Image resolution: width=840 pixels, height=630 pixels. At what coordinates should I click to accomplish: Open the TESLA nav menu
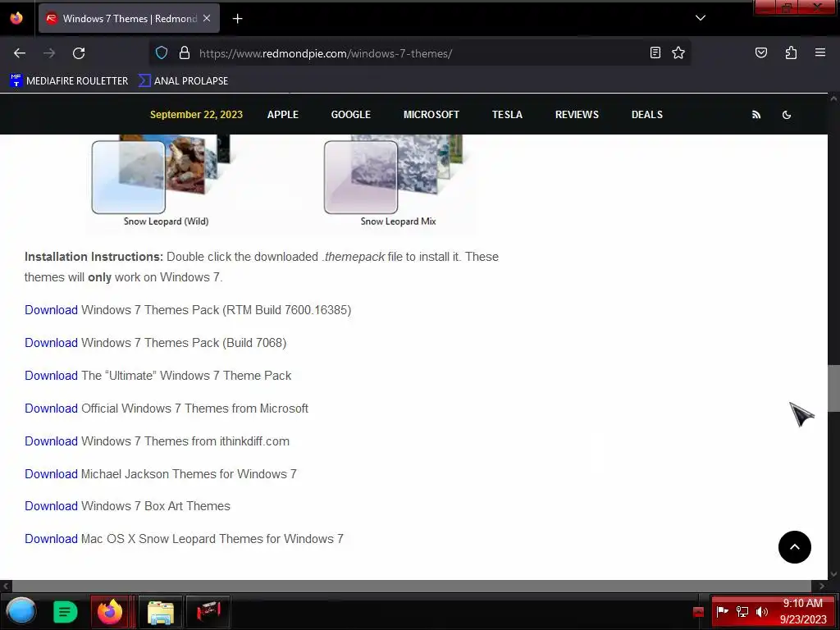pos(507,115)
